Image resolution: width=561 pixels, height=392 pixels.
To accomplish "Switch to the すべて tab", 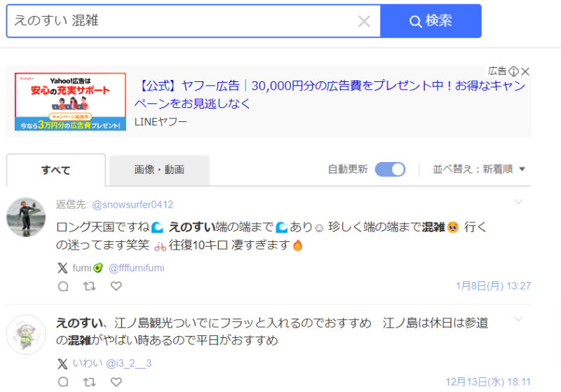I will tap(56, 170).
